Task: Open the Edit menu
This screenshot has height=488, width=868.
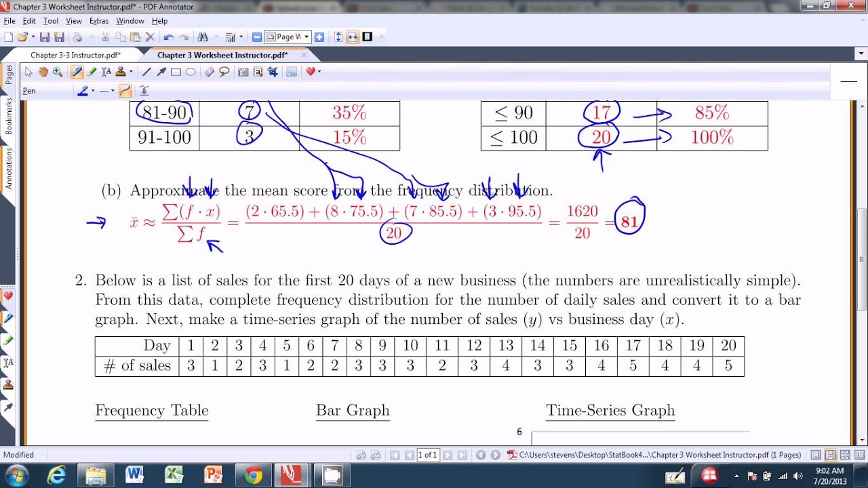Action: click(x=29, y=21)
